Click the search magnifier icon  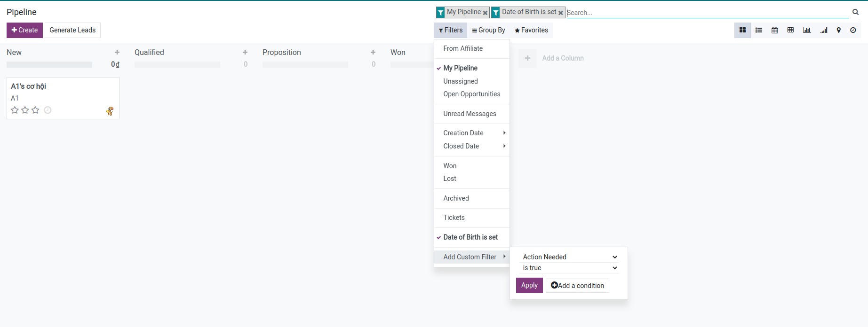click(855, 12)
